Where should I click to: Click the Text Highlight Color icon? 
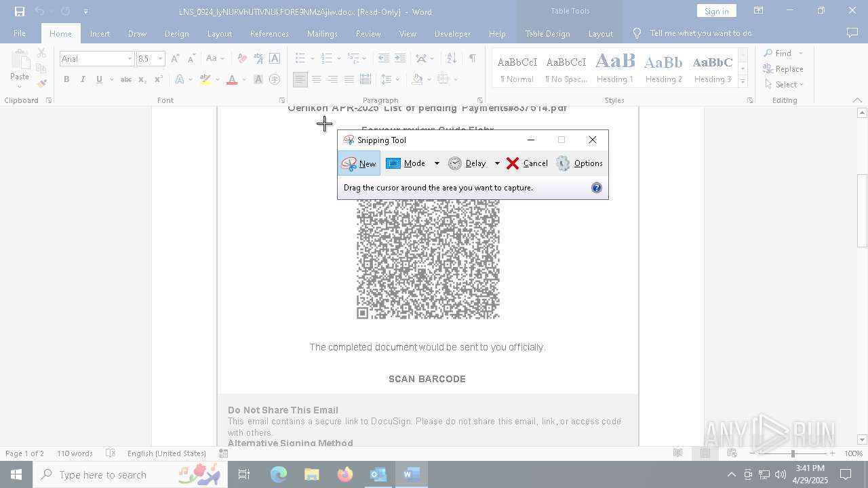(205, 79)
